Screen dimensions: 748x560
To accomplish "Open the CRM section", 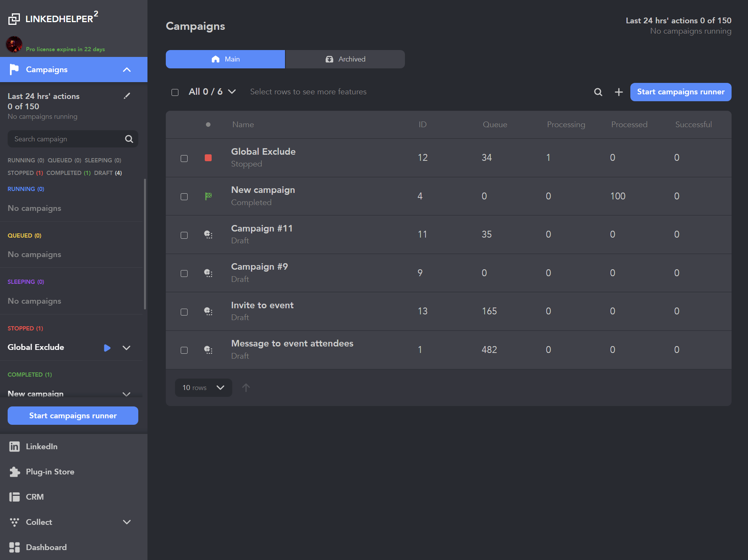I will 34,497.
